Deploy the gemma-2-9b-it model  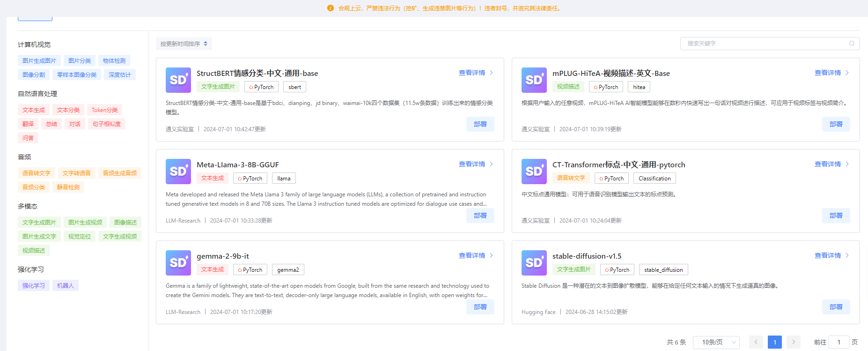(480, 307)
